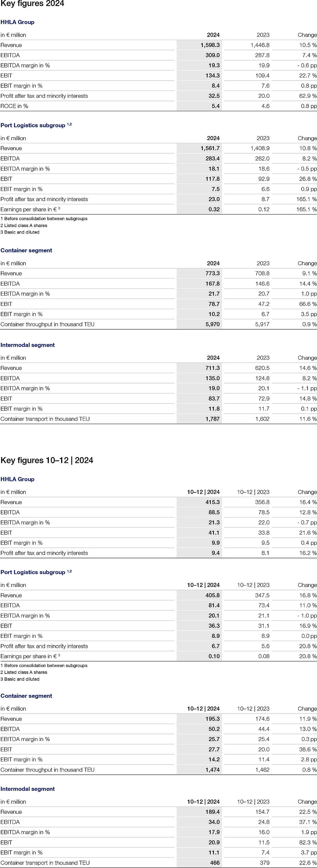This screenshot has height=868, width=317.
Task: Click the 2023 revenue value 1,446.8
Action: click(x=260, y=45)
